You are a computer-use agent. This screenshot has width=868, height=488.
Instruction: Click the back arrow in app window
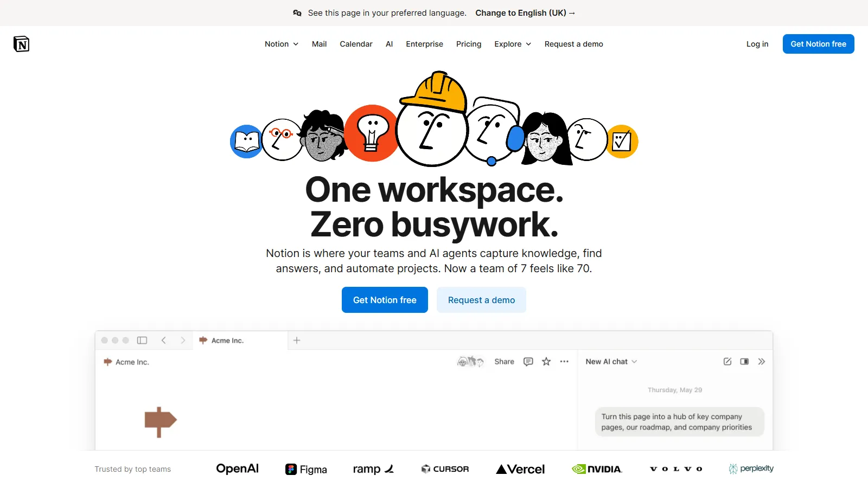pos(163,341)
